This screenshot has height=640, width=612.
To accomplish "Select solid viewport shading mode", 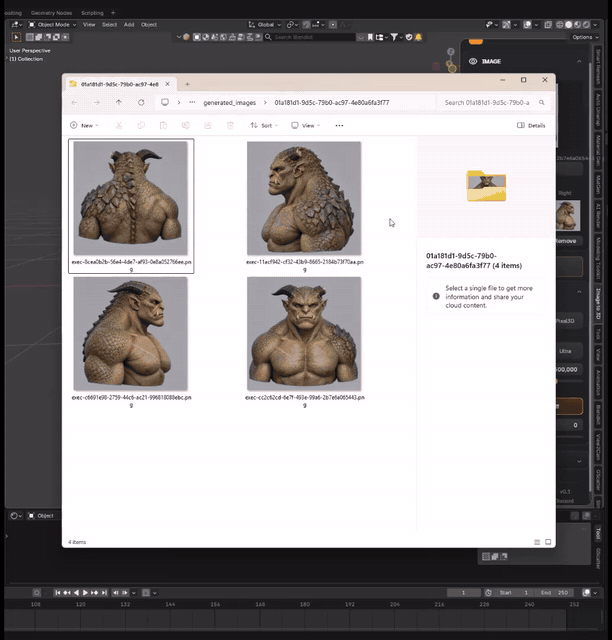I will [x=568, y=25].
